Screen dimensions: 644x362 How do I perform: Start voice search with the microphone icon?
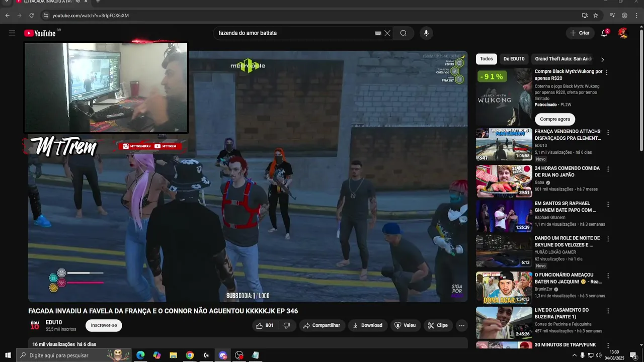click(426, 33)
